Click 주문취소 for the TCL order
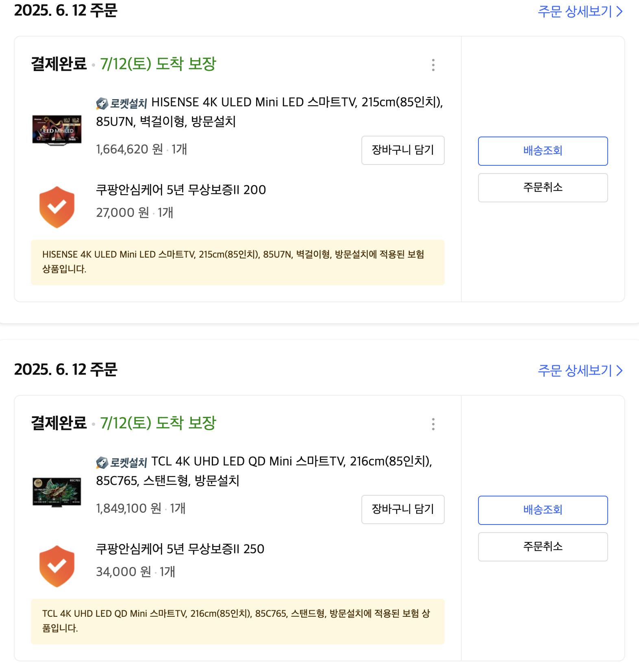639x672 pixels. click(543, 547)
